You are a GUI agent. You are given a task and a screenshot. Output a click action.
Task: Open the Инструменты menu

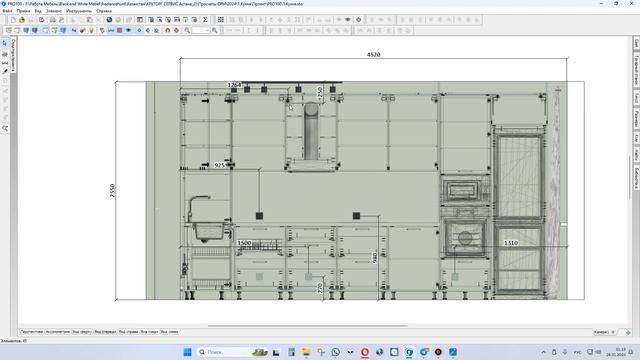coord(79,11)
